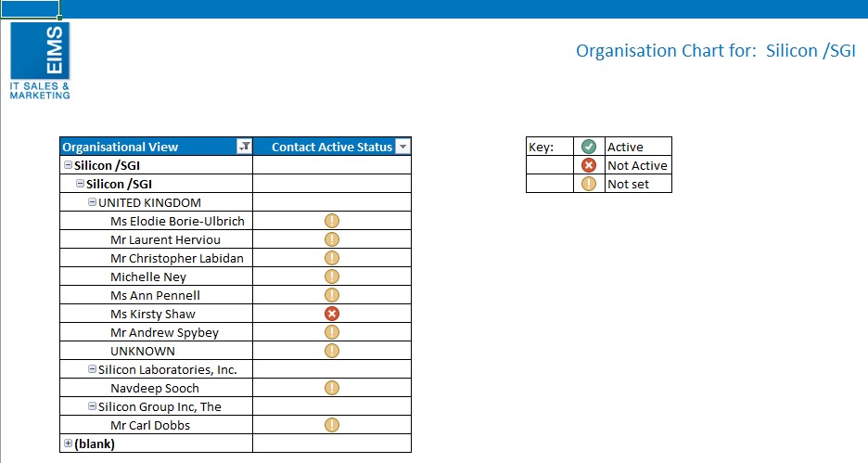Viewport: 868px width, 463px height.
Task: Click the green Active check icon in the key
Action: pos(589,147)
